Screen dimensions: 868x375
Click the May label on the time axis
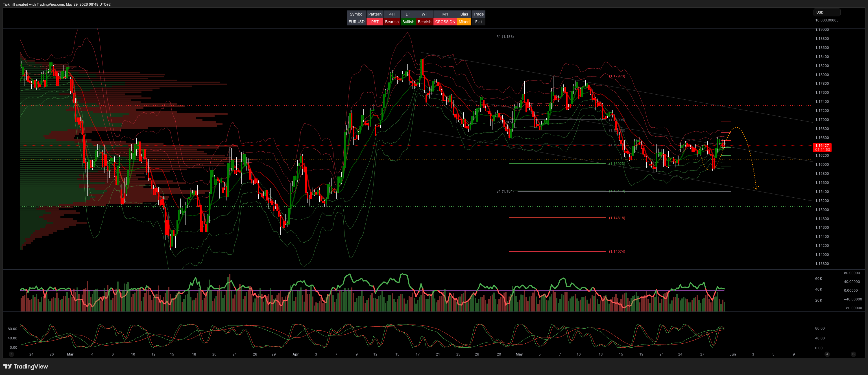click(x=519, y=354)
